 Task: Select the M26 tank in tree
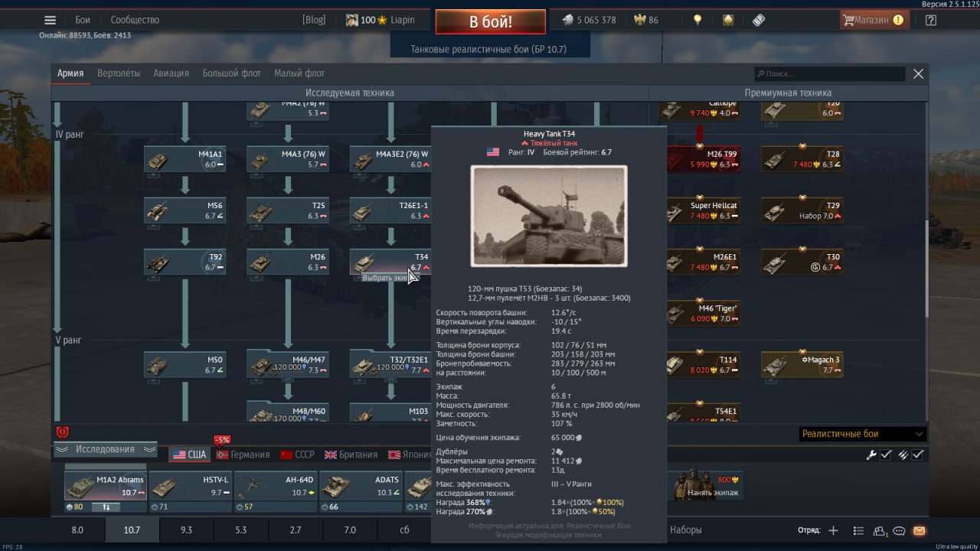click(288, 262)
